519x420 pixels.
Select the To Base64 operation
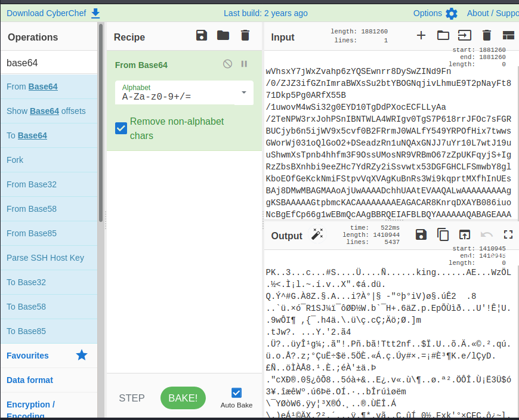49,135
